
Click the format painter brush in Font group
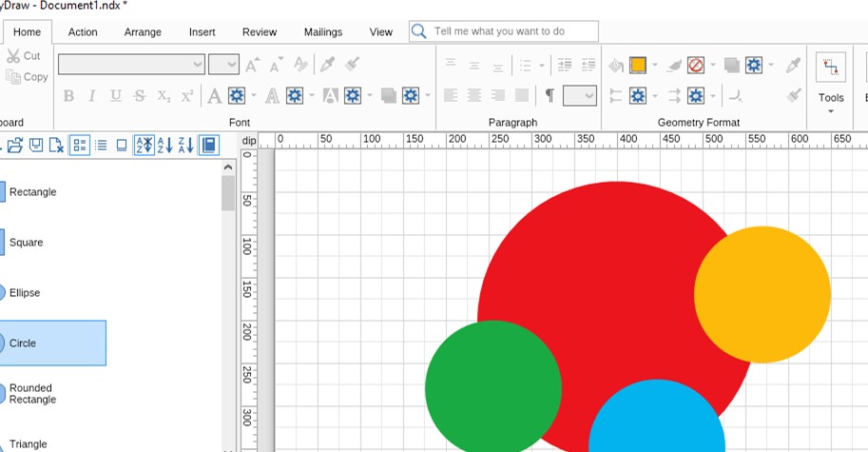[352, 65]
